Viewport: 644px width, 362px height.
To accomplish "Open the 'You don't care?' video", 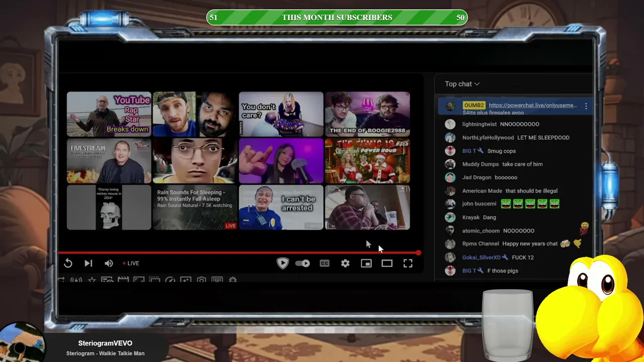I will click(281, 114).
